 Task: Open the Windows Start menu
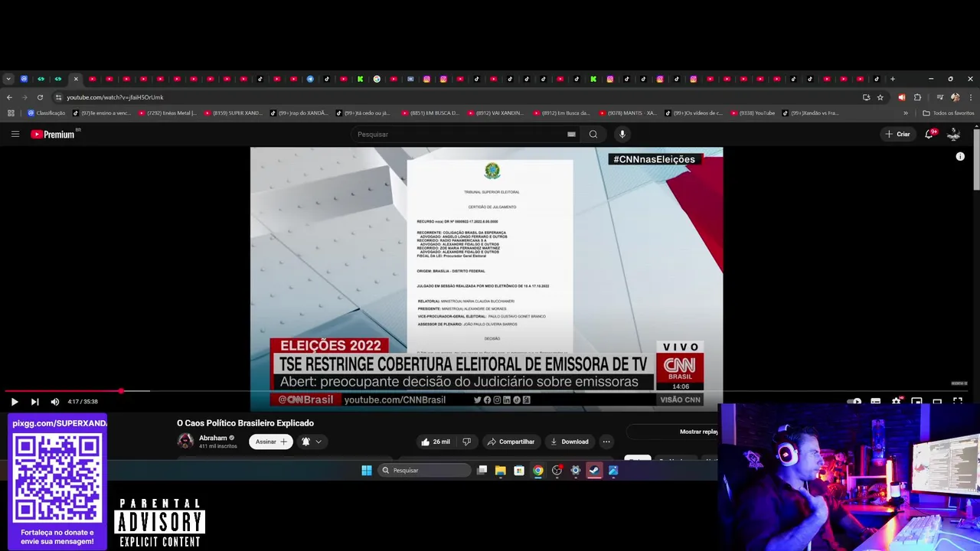tap(367, 471)
